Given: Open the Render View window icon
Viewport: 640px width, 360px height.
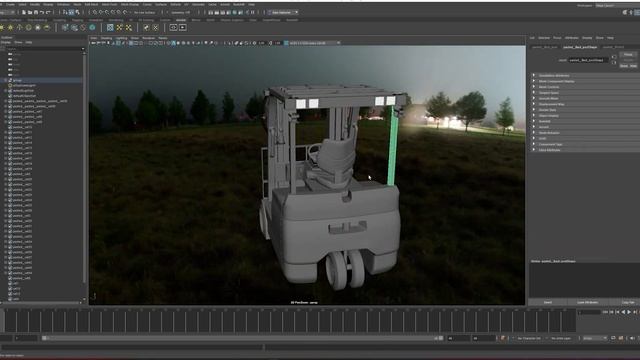Looking at the screenshot, I should tap(211, 12).
